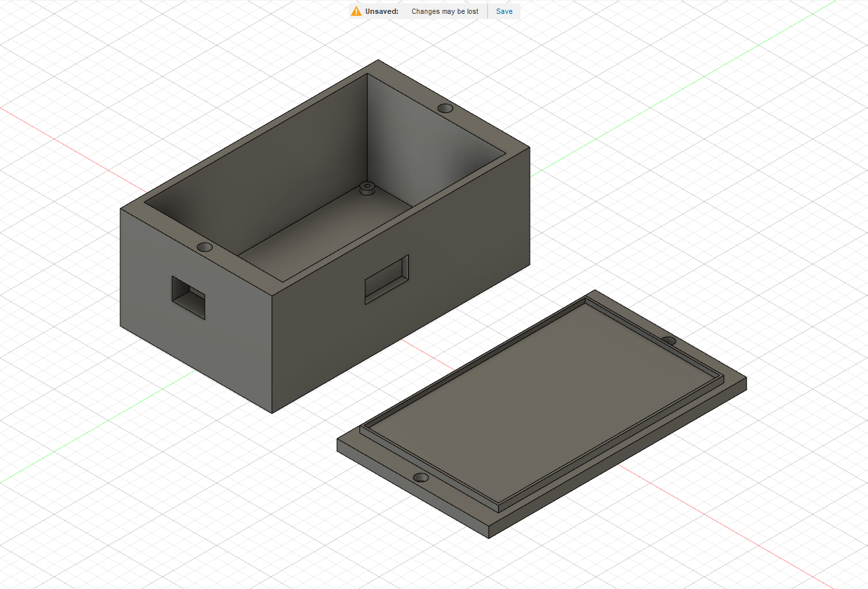The height and width of the screenshot is (589, 868).
Task: Click the Save link in the banner
Action: 503,11
